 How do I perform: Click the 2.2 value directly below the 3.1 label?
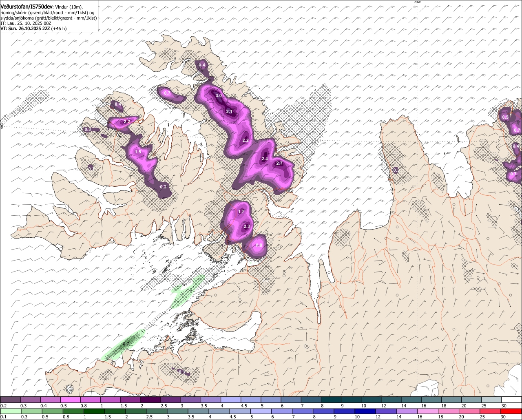click(246, 140)
